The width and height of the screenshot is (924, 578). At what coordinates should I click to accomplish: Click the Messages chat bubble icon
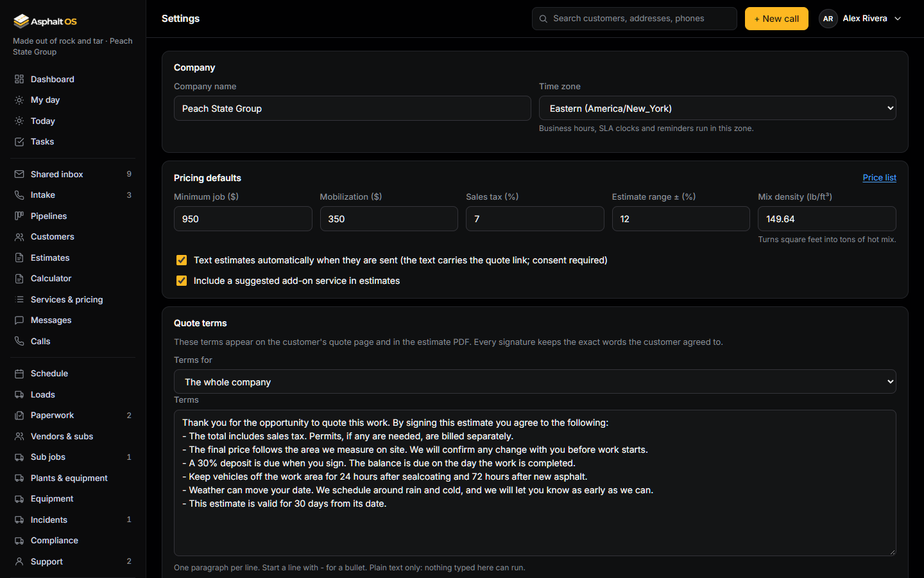[x=19, y=320]
